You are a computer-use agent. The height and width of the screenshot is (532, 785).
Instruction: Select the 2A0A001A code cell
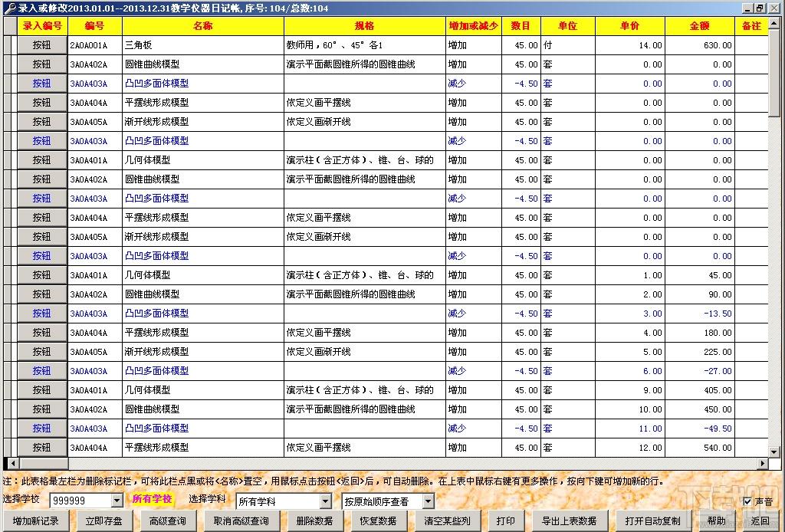(94, 45)
